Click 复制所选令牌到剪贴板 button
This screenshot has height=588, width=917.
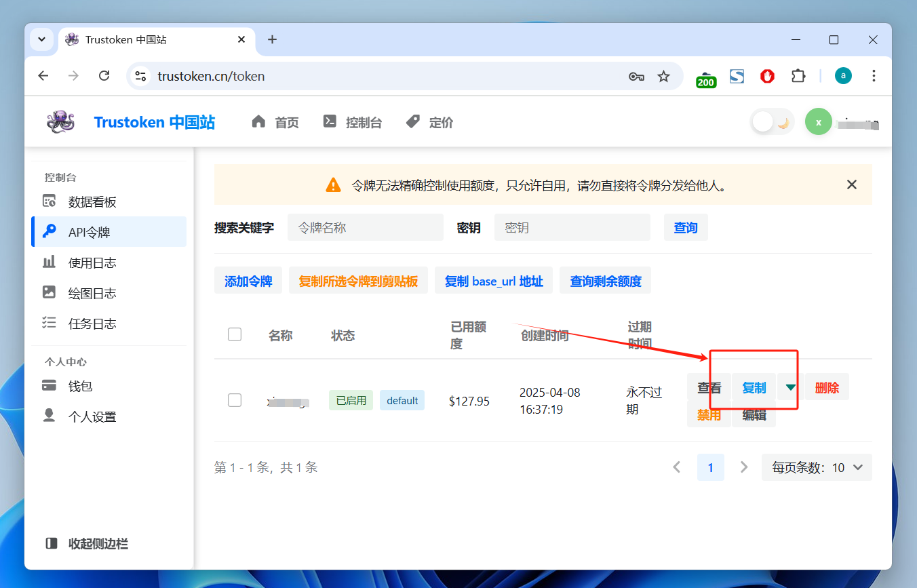click(x=358, y=280)
